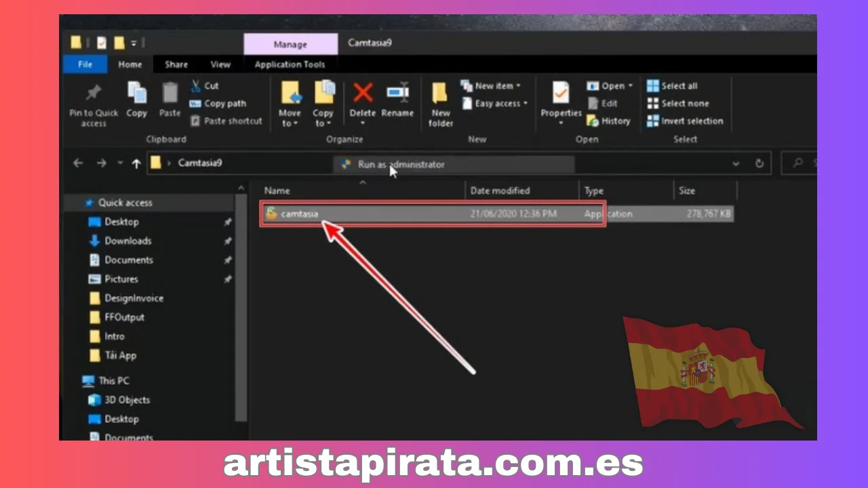Open the Copy to dropdown
Screen dimensions: 868x488
[x=323, y=118]
